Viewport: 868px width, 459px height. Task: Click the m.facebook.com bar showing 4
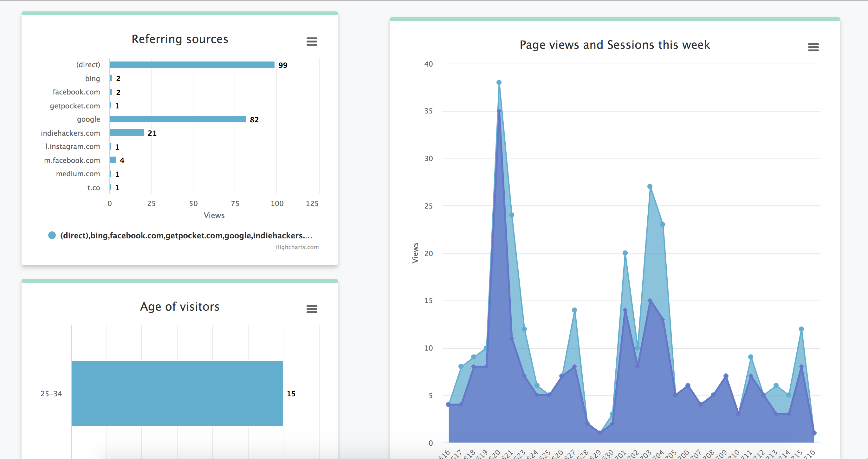(x=113, y=160)
